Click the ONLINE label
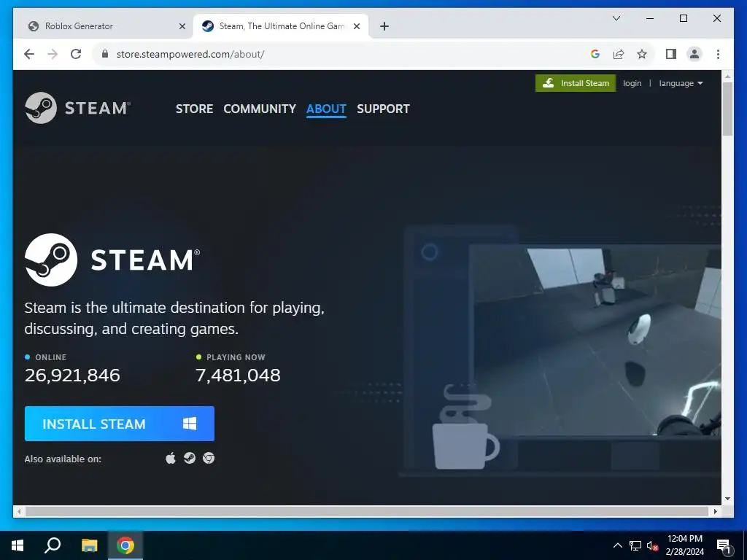 (51, 357)
